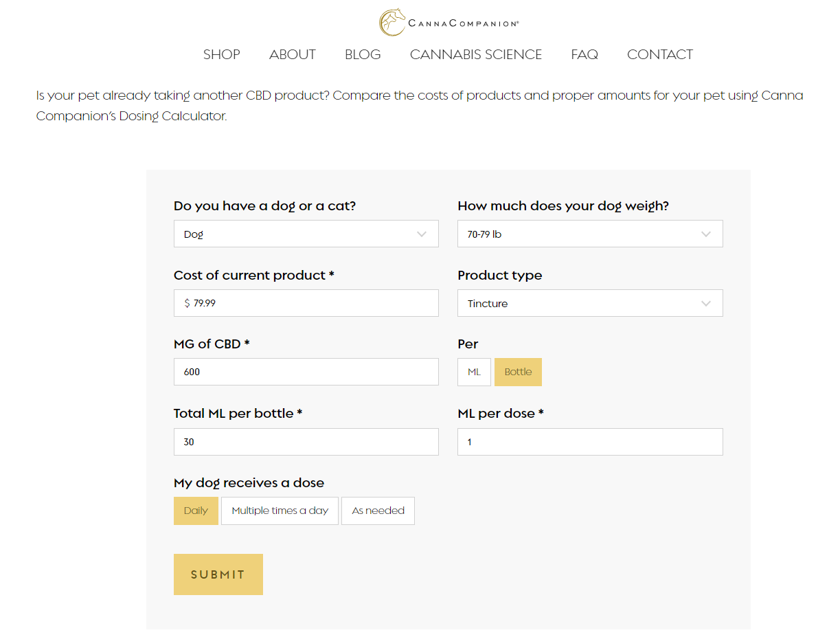Open the FAQ page

tap(584, 54)
